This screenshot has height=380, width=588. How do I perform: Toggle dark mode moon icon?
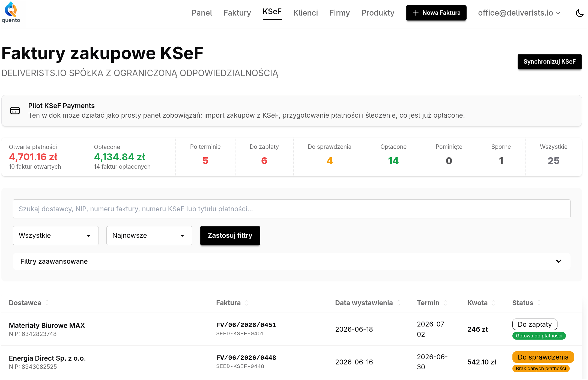pos(580,13)
